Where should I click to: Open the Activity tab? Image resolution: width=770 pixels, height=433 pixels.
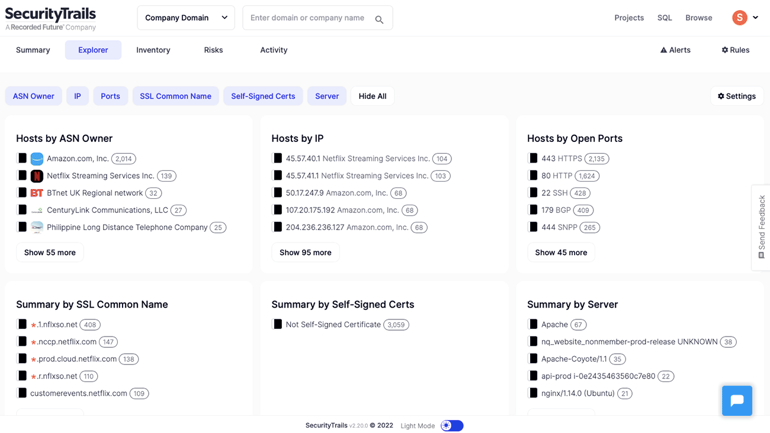pos(274,50)
